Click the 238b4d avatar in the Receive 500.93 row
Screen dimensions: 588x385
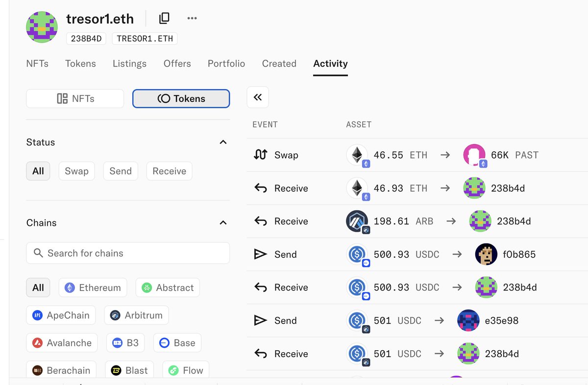(x=486, y=288)
